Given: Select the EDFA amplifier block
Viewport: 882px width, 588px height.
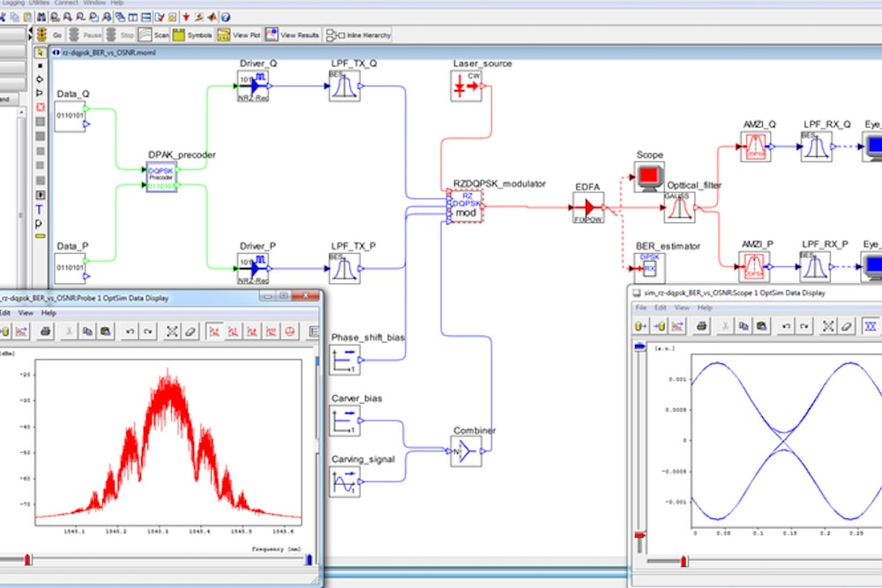Looking at the screenshot, I should tap(588, 208).
